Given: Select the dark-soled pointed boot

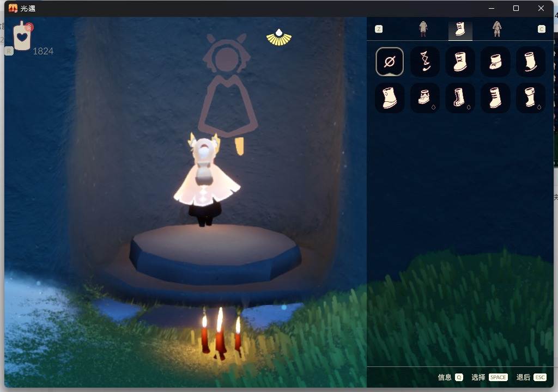Looking at the screenshot, I should 530,62.
